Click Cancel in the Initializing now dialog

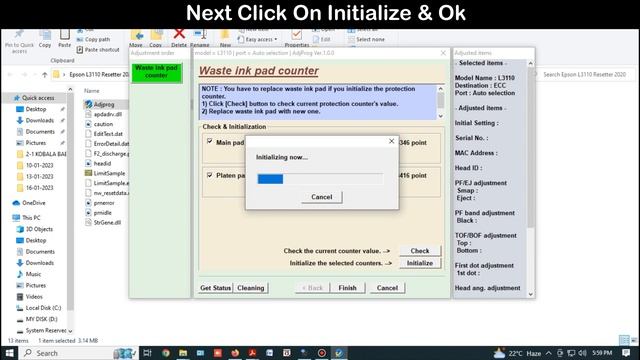click(x=322, y=197)
